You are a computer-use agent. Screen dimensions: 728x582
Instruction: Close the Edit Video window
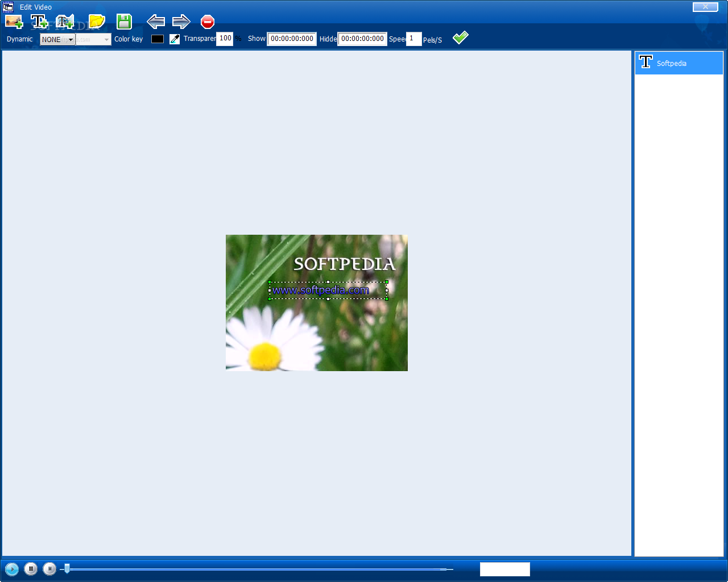click(x=705, y=7)
